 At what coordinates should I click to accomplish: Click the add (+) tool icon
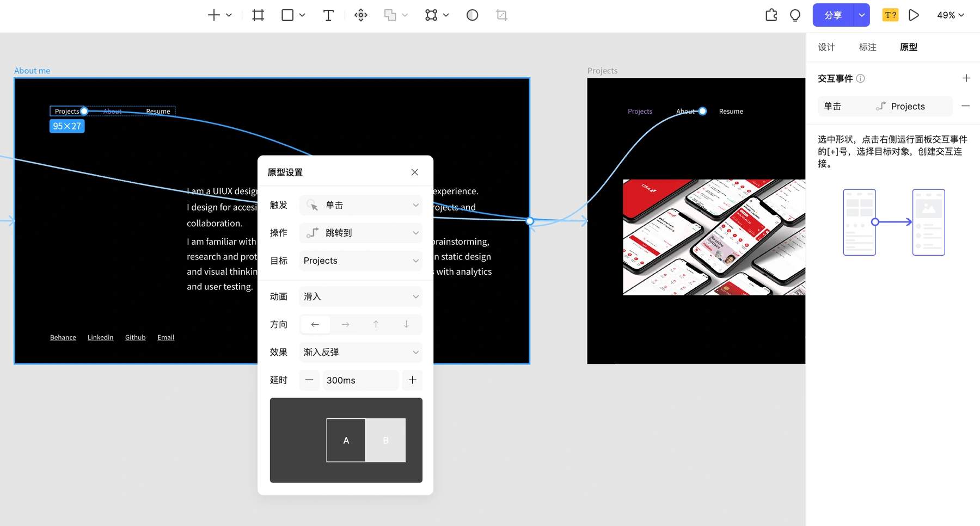[214, 15]
